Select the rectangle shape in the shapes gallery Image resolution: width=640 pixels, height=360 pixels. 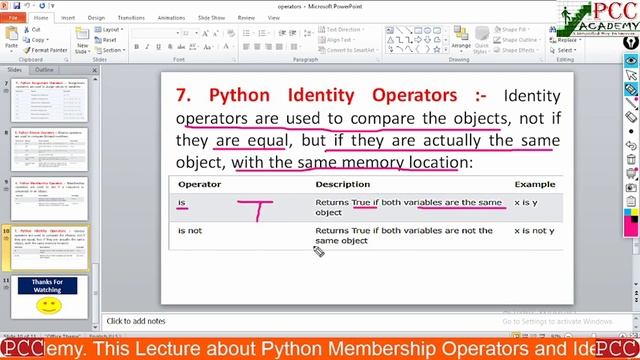(418, 30)
